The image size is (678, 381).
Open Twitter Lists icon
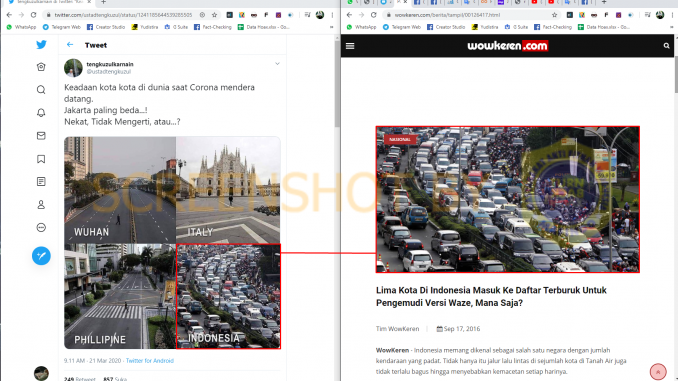click(41, 182)
